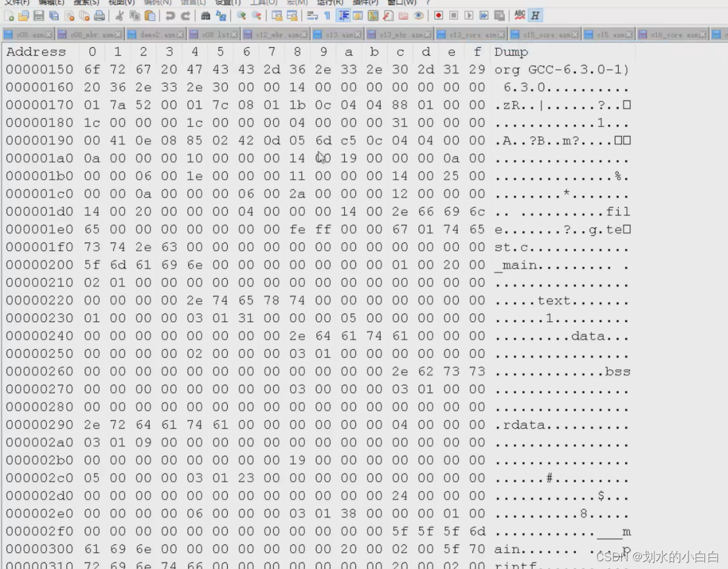
Task: Zoom out with the magnifier minus icon
Action: [x=256, y=16]
